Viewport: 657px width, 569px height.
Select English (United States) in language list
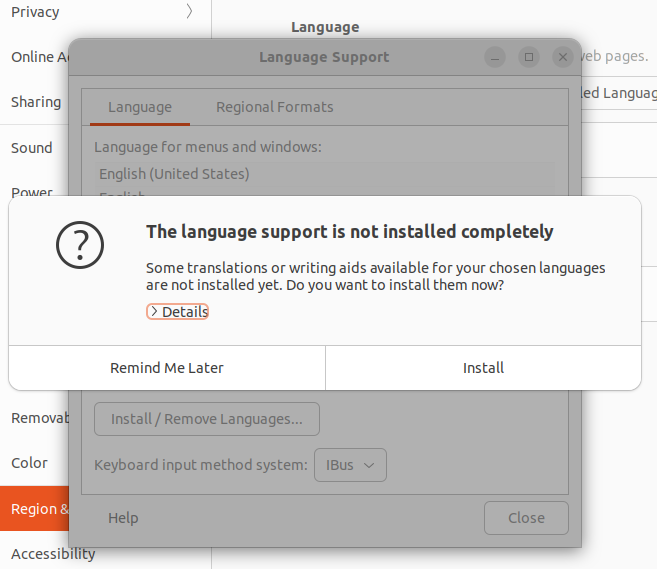coord(324,174)
